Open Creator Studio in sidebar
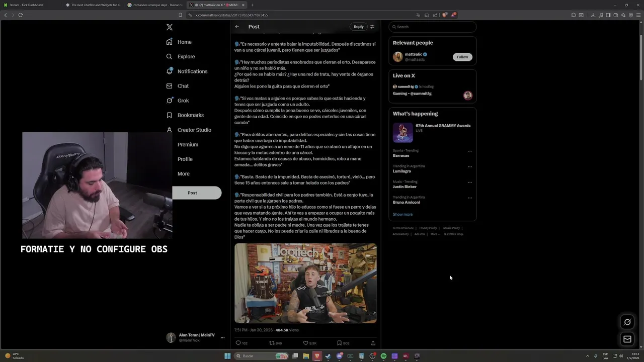This screenshot has width=644, height=362. click(189, 130)
